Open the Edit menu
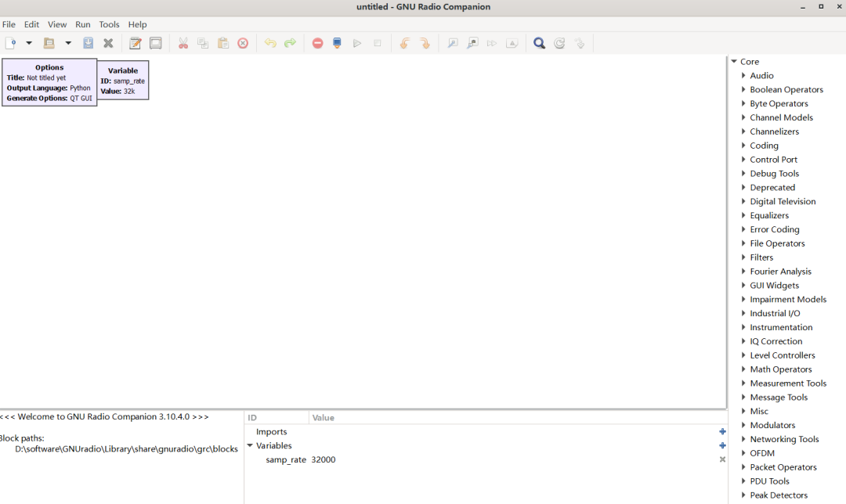846x504 pixels. (x=31, y=24)
